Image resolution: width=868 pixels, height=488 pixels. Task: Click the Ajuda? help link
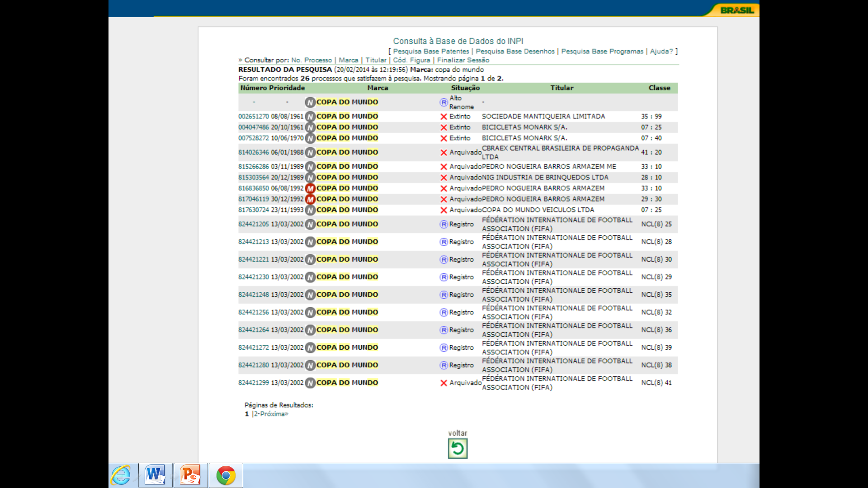[661, 52]
